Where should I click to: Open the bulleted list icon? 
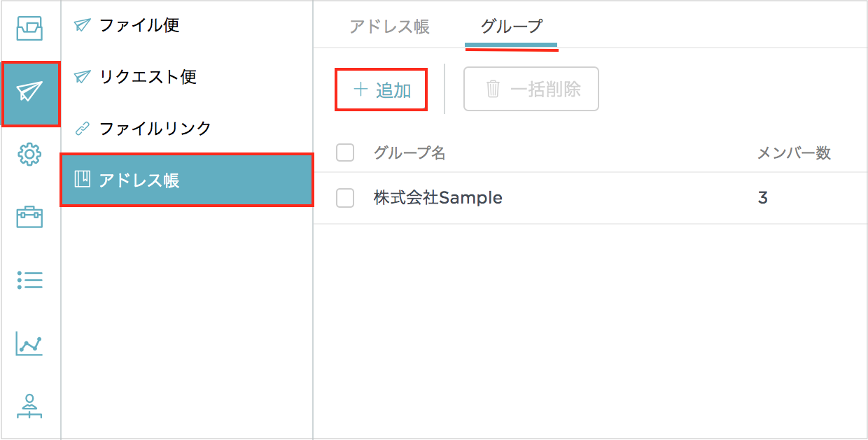coord(30,281)
